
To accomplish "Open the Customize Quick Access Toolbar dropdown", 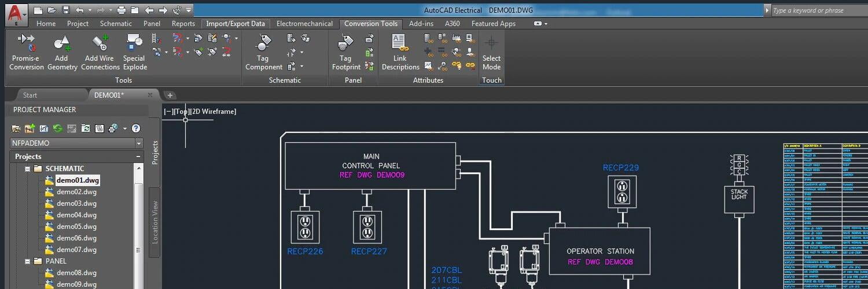I will point(189,10).
